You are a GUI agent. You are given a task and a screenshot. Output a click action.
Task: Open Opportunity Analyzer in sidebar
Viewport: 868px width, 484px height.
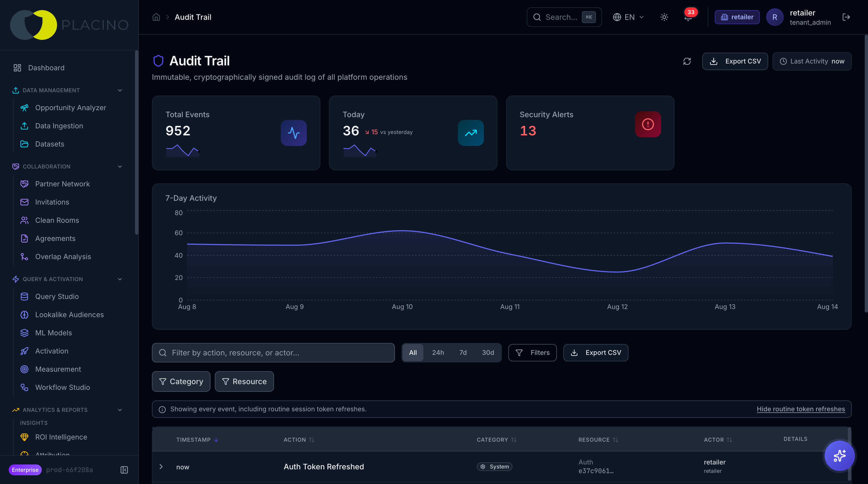(x=71, y=107)
